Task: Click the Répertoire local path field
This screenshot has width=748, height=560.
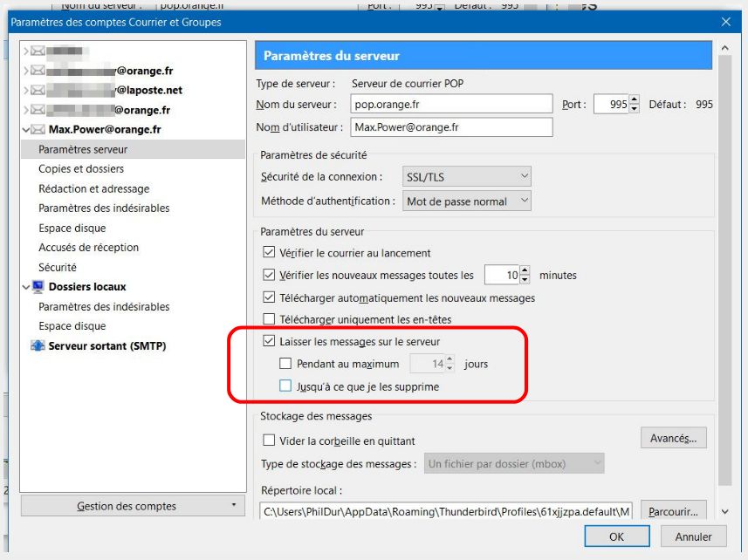Action: (x=446, y=511)
